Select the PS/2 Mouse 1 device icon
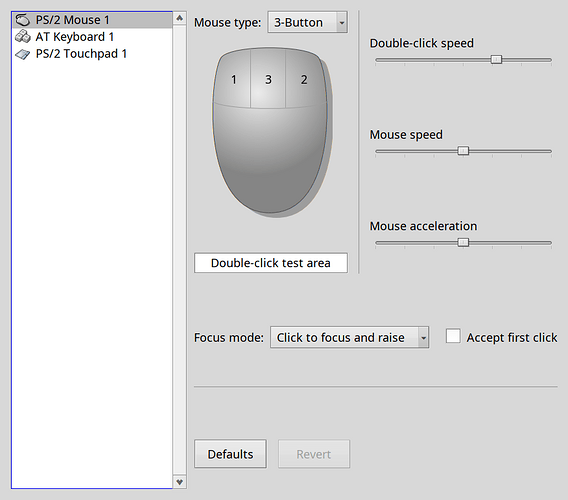568x500 pixels. tap(22, 20)
